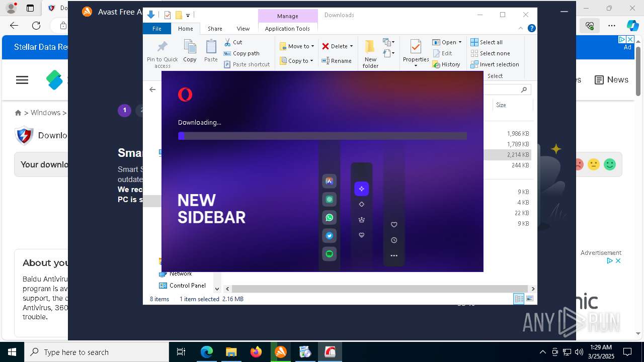Click the Windows taskbar search box
This screenshot has width=644, height=362.
[96, 352]
